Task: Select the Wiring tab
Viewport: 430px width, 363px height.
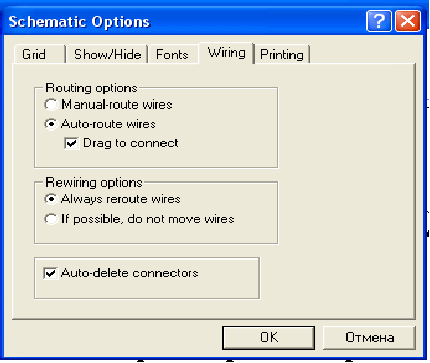Action: pyautogui.click(x=226, y=53)
